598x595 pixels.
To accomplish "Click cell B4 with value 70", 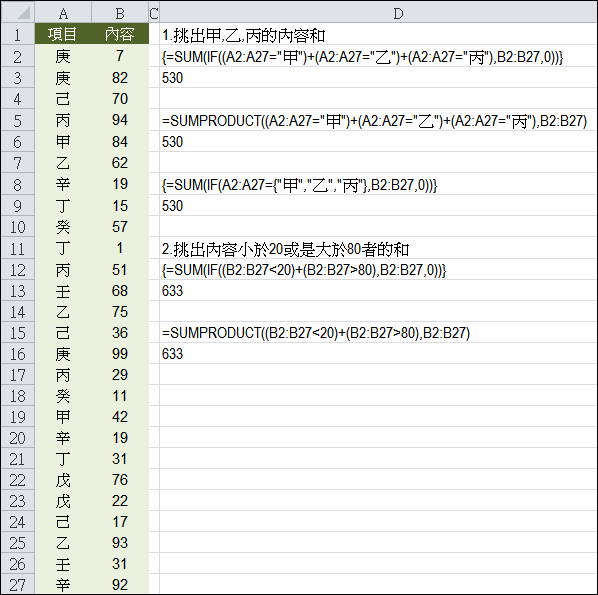I will [x=120, y=99].
